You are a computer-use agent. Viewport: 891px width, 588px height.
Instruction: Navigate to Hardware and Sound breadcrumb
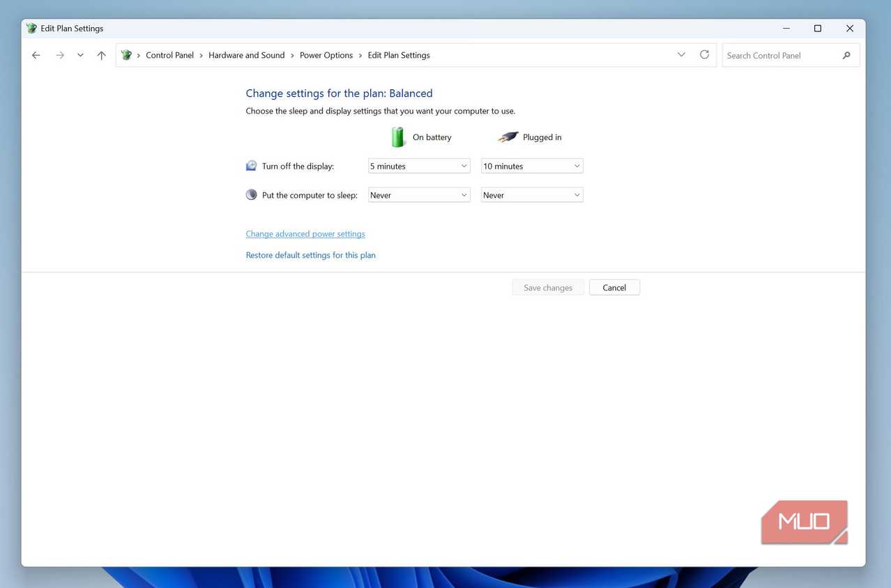click(x=246, y=55)
